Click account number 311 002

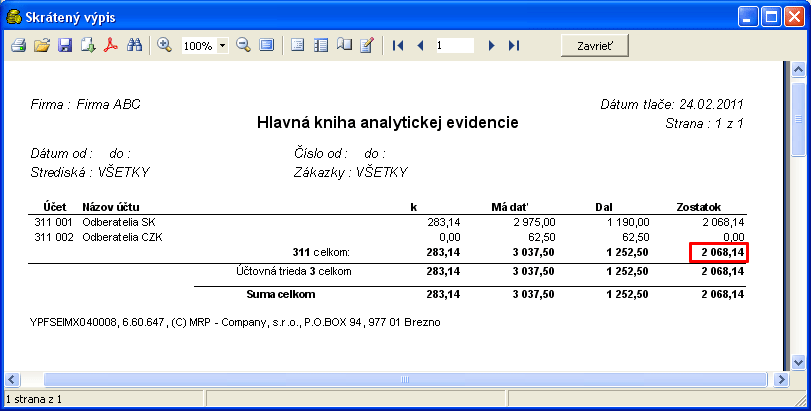[x=54, y=237]
